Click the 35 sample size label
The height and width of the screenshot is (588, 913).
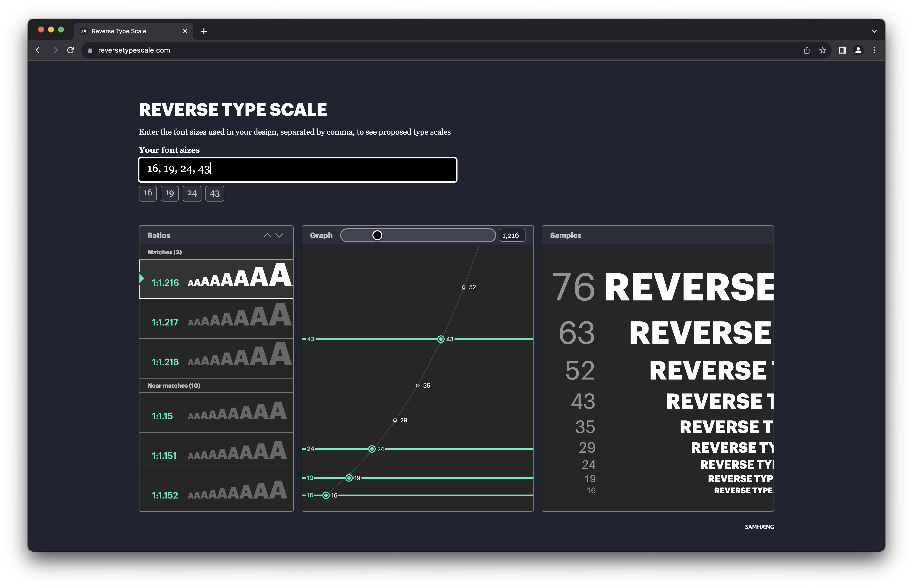click(x=585, y=427)
